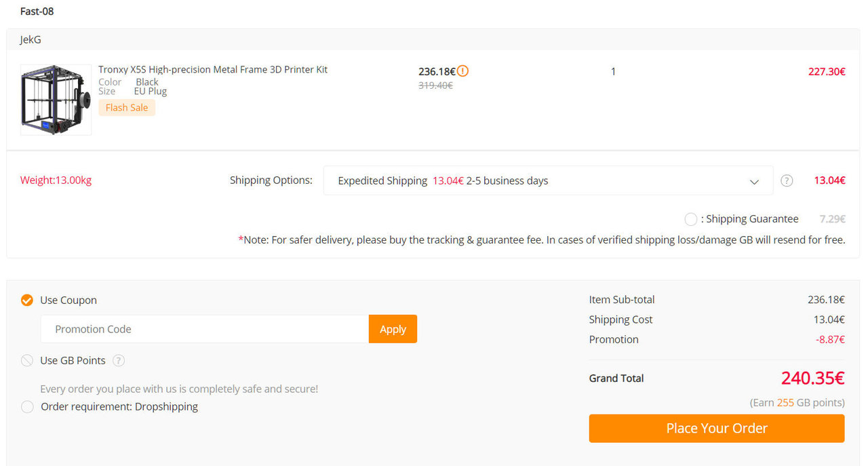Click the Use Coupon label text

click(x=68, y=300)
